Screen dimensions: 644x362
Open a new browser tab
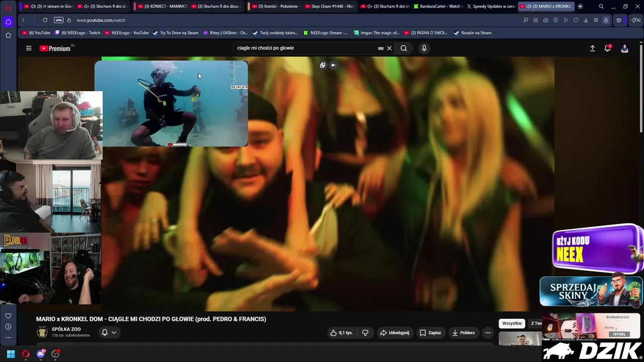coord(580,7)
